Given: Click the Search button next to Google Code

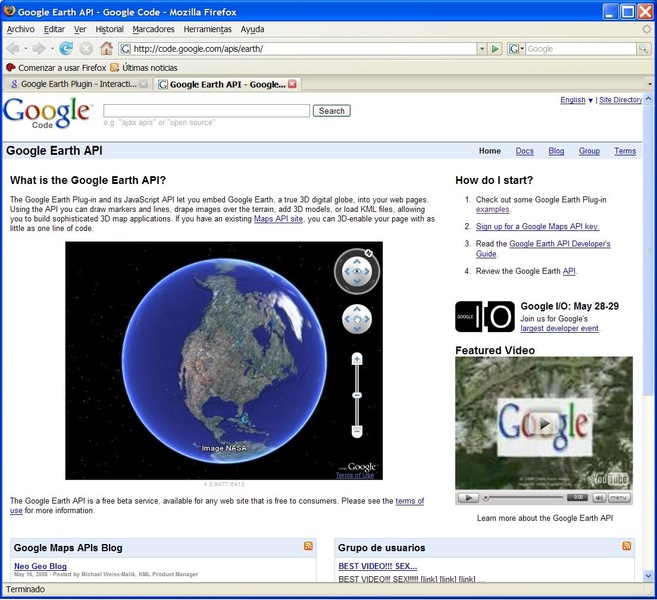Looking at the screenshot, I should (331, 111).
